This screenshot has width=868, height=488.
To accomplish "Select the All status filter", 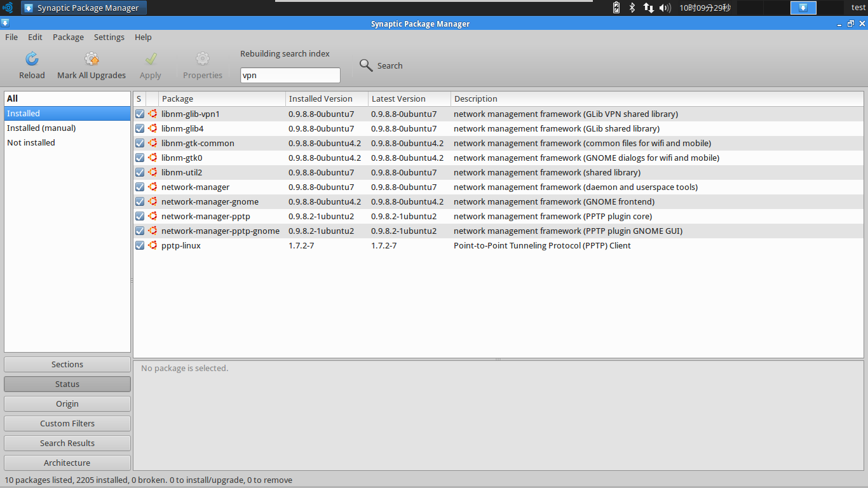I will point(67,98).
